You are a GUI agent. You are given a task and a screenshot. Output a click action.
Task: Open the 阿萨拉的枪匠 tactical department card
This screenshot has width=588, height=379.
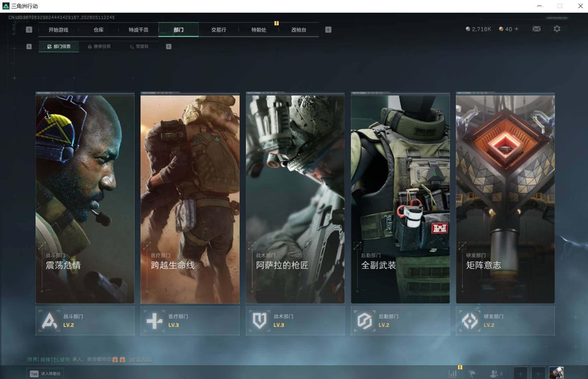coord(295,199)
